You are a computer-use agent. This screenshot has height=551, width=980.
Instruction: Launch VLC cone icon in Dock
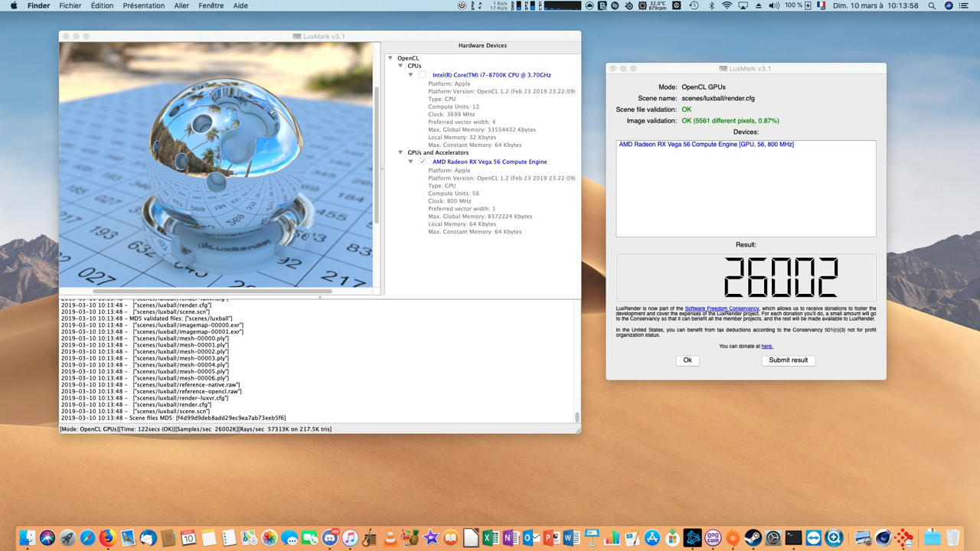point(390,538)
